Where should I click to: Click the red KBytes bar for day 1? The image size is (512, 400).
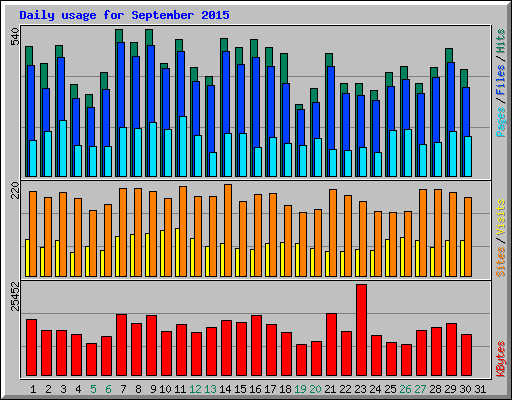coord(31,348)
